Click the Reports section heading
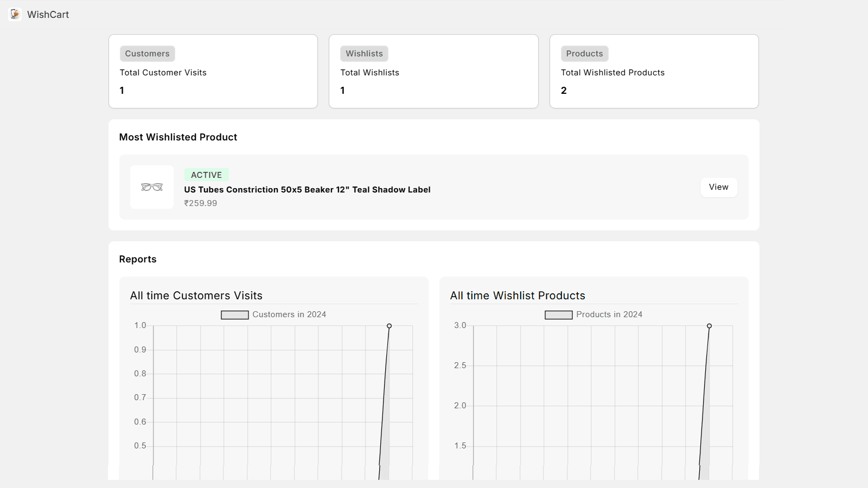 [138, 259]
